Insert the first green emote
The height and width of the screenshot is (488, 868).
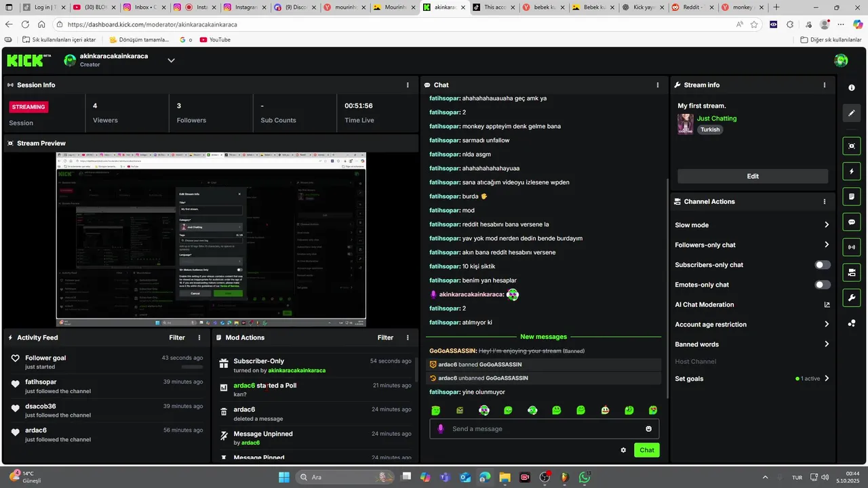coord(436,410)
